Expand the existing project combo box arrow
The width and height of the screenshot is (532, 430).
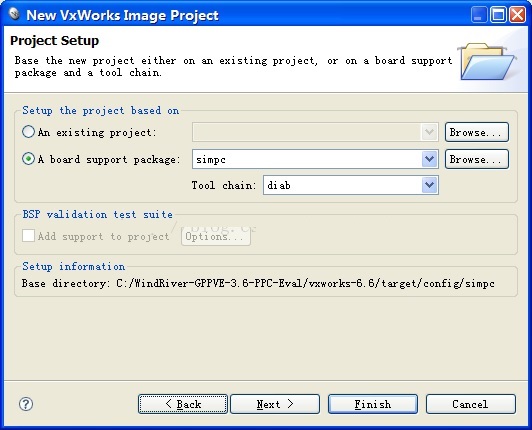429,132
